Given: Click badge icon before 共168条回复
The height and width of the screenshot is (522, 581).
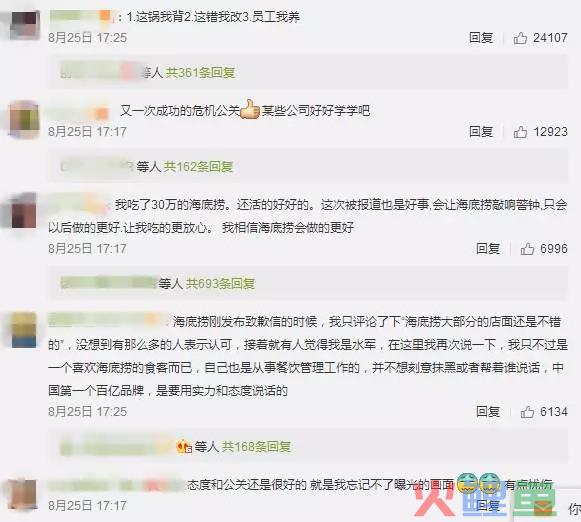Looking at the screenshot, I should pyautogui.click(x=184, y=446).
